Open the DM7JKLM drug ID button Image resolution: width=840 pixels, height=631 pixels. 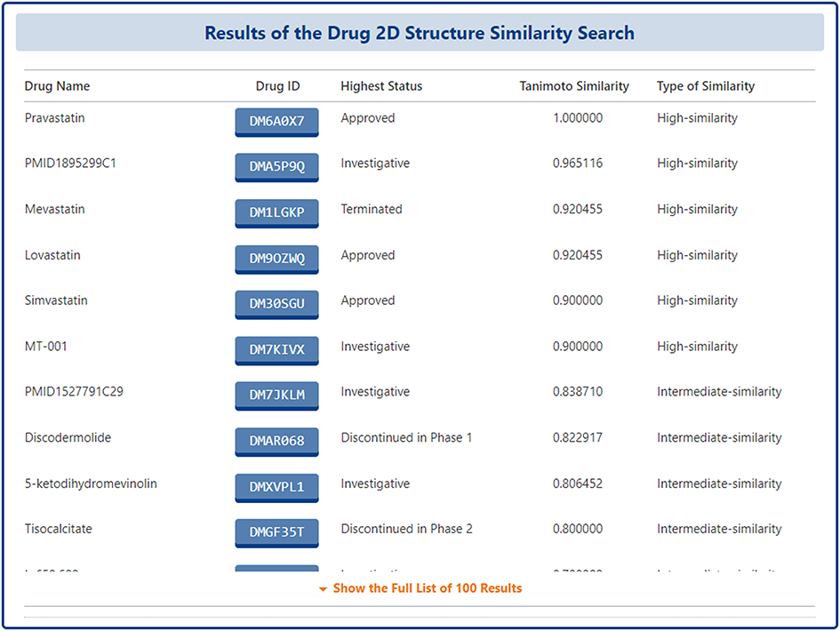[x=276, y=395]
